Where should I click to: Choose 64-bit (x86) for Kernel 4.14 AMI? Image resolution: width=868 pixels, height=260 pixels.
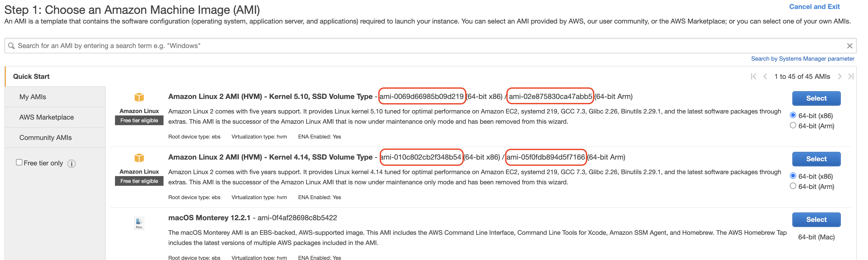pos(793,176)
